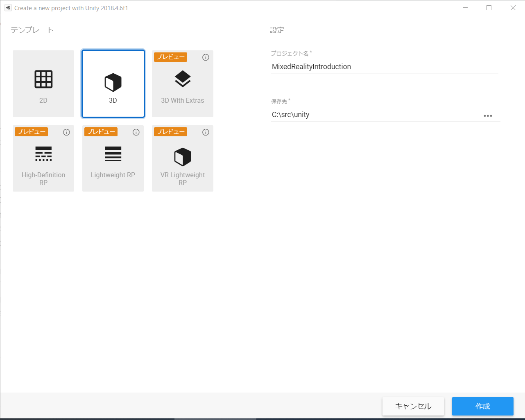Open VR Lightweight RP template info
The image size is (525, 420).
[x=206, y=132]
